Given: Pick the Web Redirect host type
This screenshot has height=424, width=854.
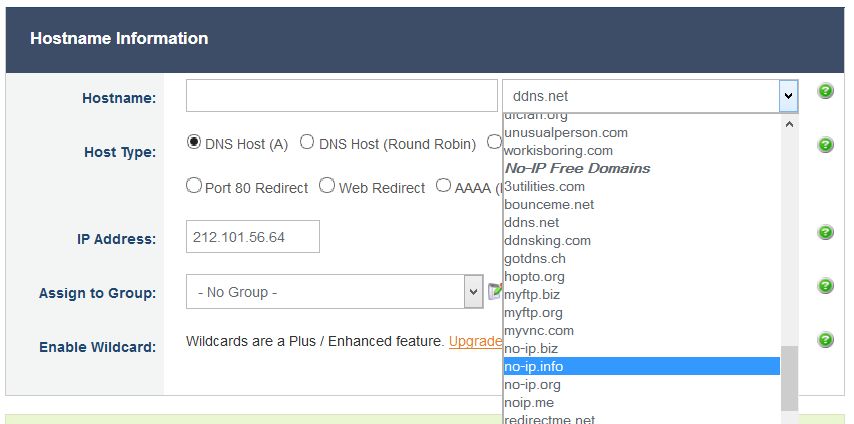Looking at the screenshot, I should tap(327, 186).
